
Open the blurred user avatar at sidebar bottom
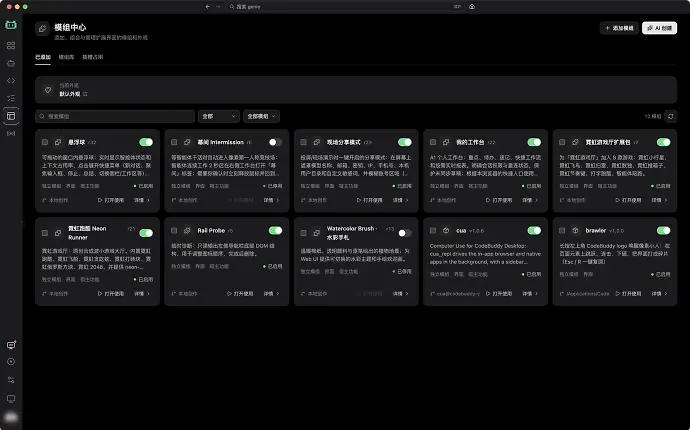[11, 417]
